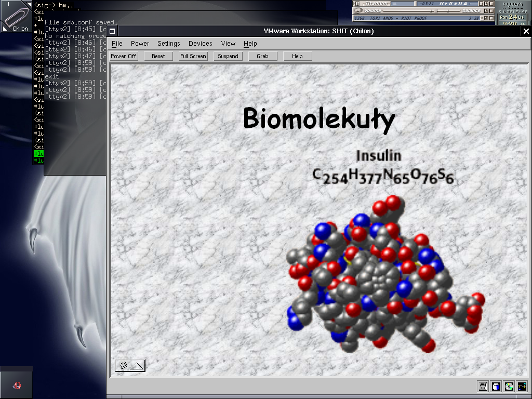
Task: Expand the View menu
Action: point(228,44)
